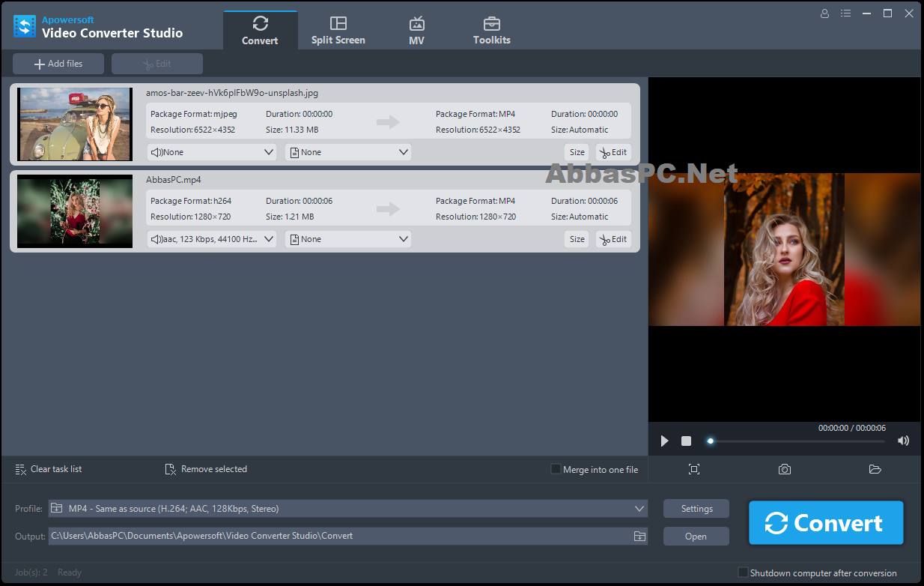924x586 pixels.
Task: Open the Size option for AbbasPC.mp4
Action: point(577,239)
